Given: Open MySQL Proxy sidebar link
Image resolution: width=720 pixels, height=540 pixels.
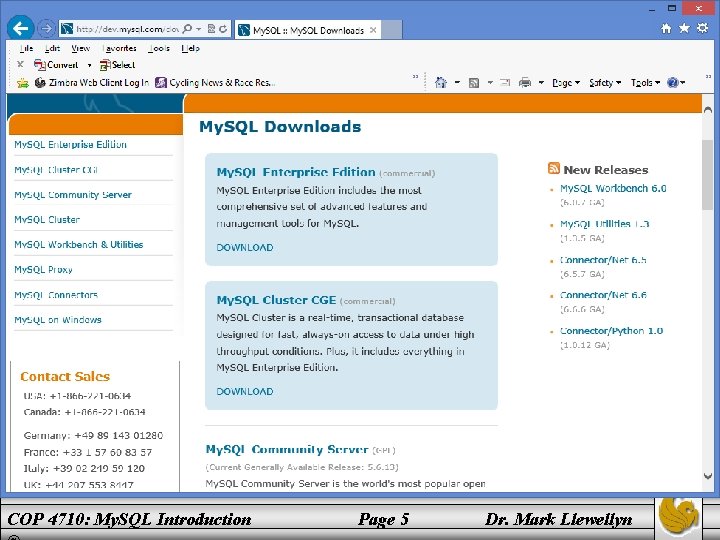Looking at the screenshot, I should point(43,270).
